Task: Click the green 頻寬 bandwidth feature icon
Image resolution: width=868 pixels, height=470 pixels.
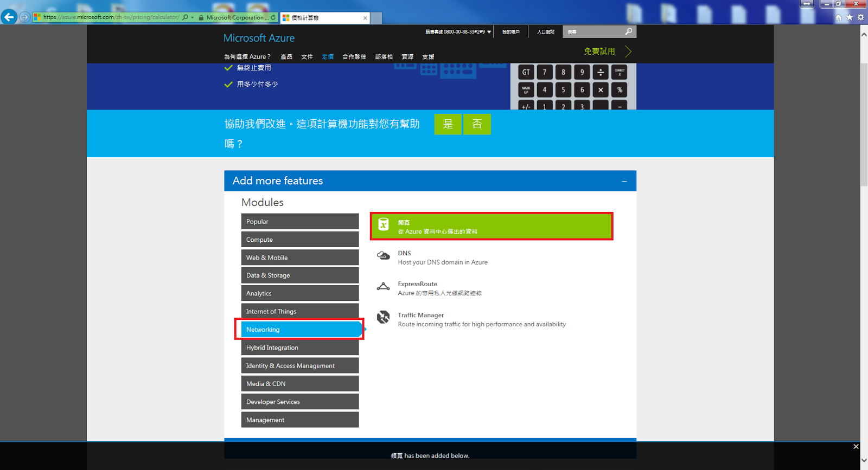Action: pos(384,224)
